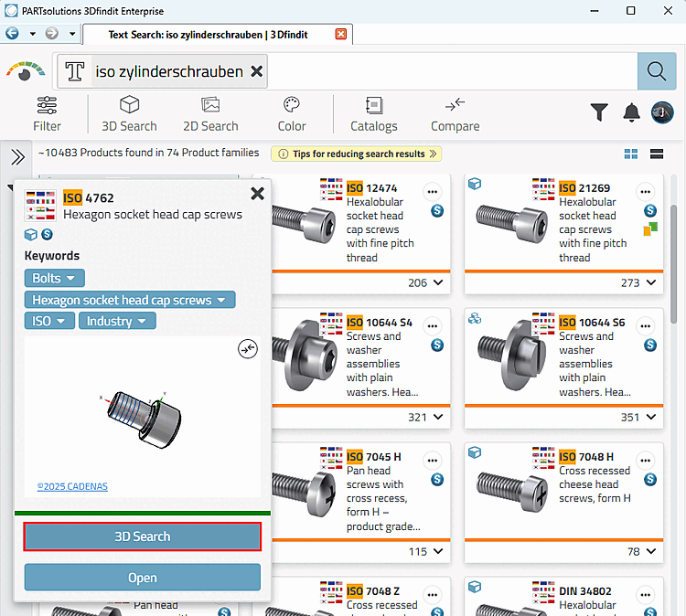
Task: Click the 3D cube icon in ISO 4762 popup
Action: point(30,235)
